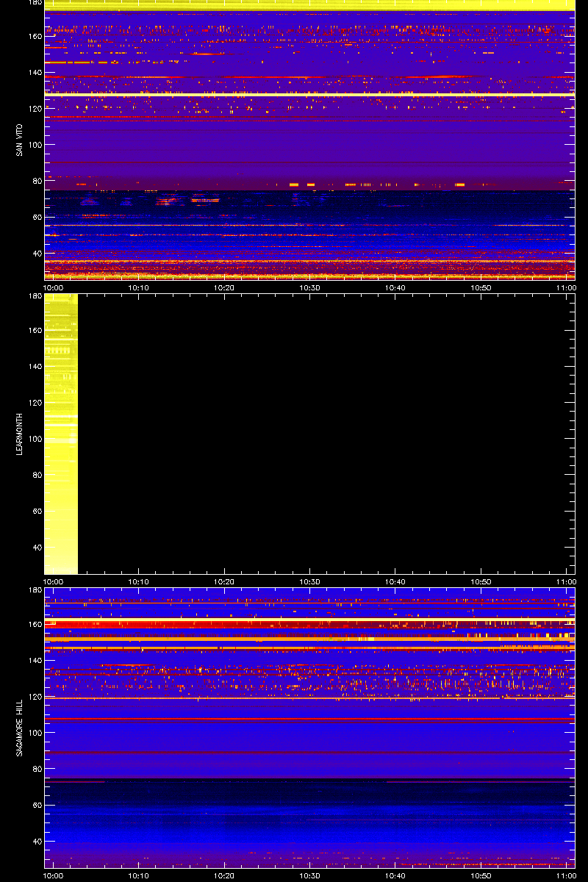Viewport: 588px width, 882px height.
Task: Click the 160 frequency label in San Vito panel
Action: pyautogui.click(x=35, y=36)
